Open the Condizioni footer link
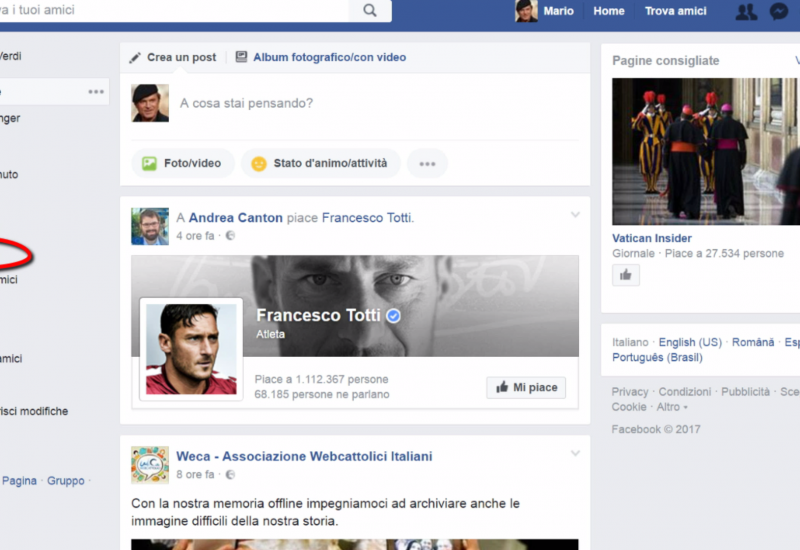This screenshot has height=550, width=800. click(x=685, y=392)
